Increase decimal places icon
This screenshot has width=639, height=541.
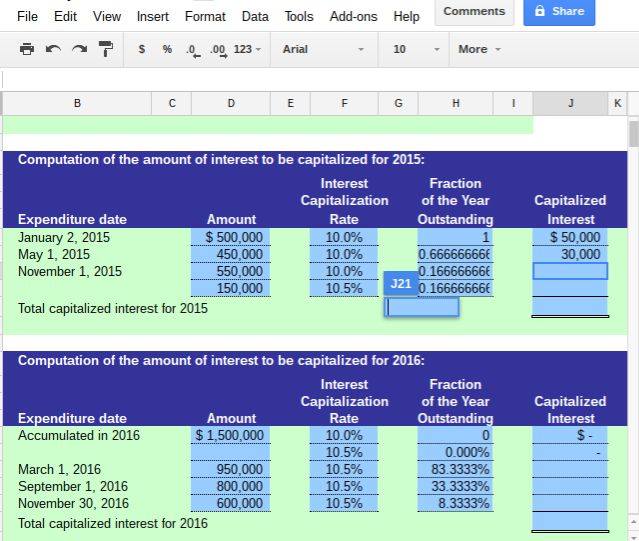(217, 49)
